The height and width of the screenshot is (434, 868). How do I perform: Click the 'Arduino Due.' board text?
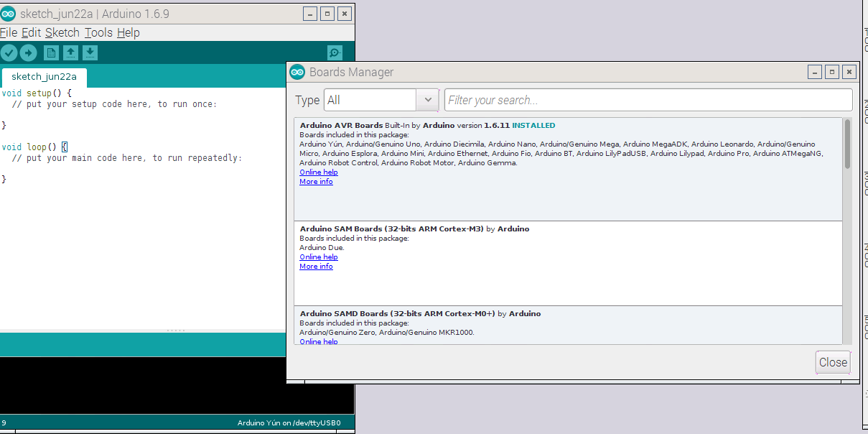[322, 248]
